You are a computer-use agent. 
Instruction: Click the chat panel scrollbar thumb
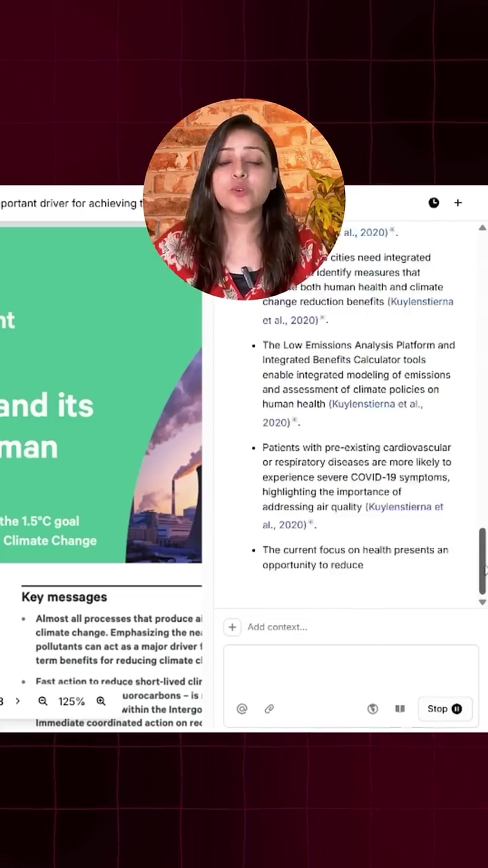point(482,561)
